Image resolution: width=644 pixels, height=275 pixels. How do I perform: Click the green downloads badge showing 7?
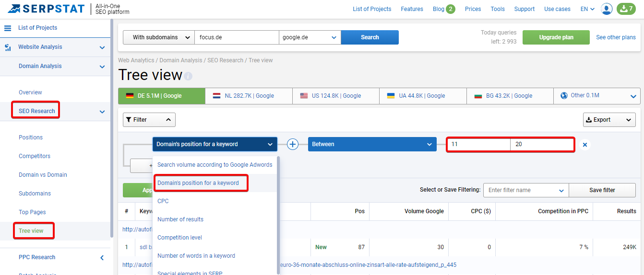pyautogui.click(x=626, y=9)
